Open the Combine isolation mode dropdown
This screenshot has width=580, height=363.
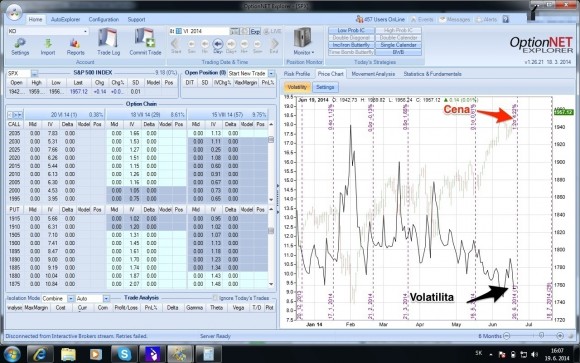click(70, 298)
